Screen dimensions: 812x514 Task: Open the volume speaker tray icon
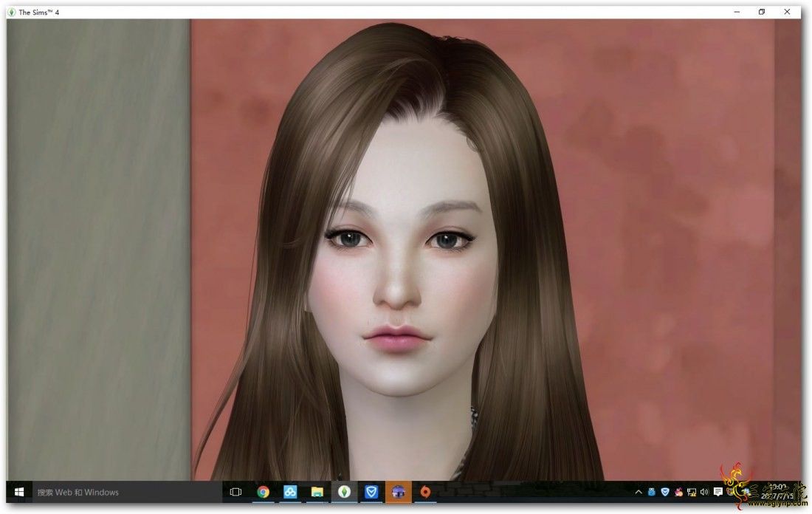pyautogui.click(x=704, y=492)
